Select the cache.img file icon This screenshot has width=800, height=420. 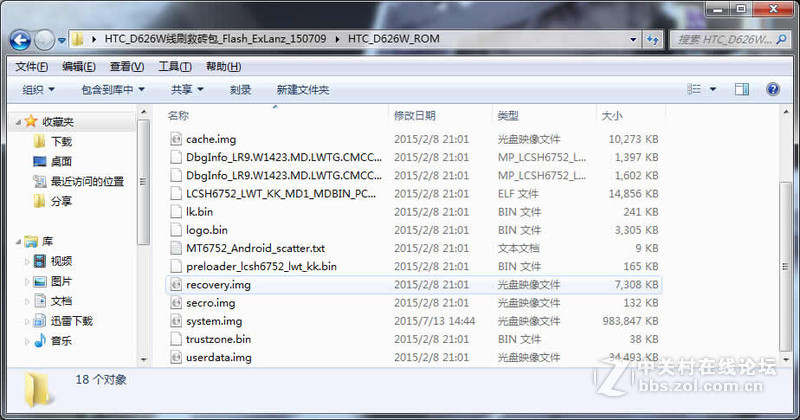click(176, 139)
